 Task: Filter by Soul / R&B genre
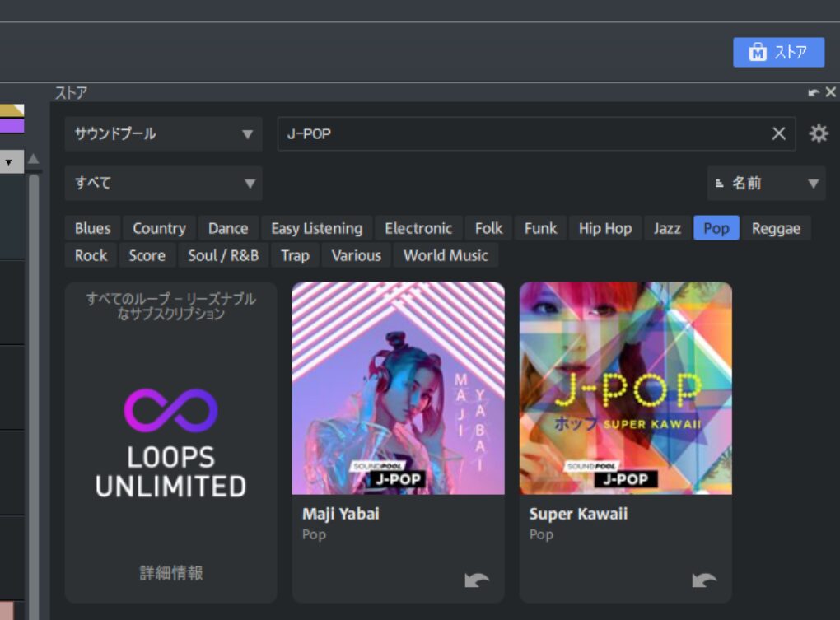(x=223, y=255)
